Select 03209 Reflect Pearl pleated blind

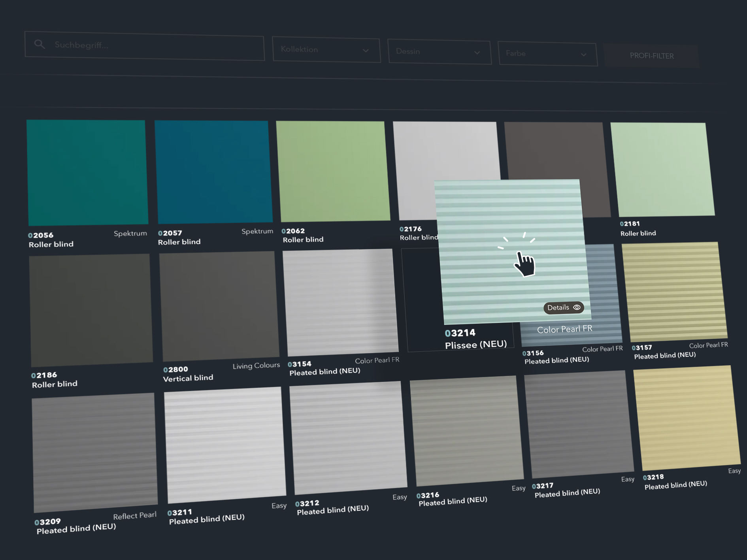point(94,452)
